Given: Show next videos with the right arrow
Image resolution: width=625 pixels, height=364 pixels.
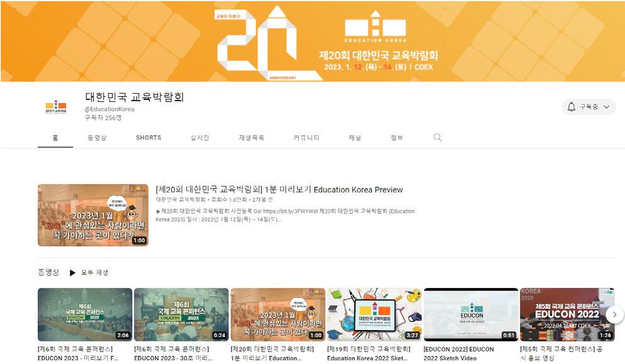Looking at the screenshot, I should click(615, 314).
